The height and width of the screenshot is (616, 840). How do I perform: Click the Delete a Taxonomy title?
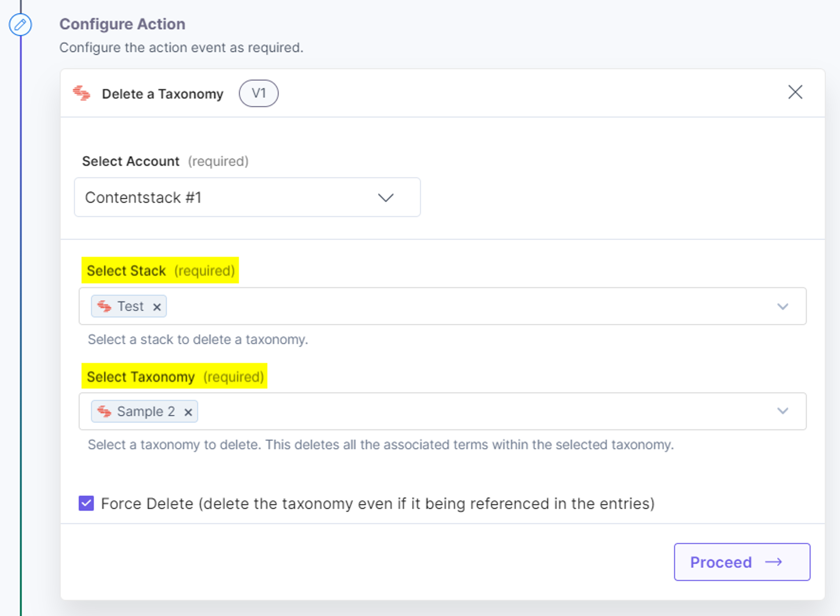click(x=163, y=94)
